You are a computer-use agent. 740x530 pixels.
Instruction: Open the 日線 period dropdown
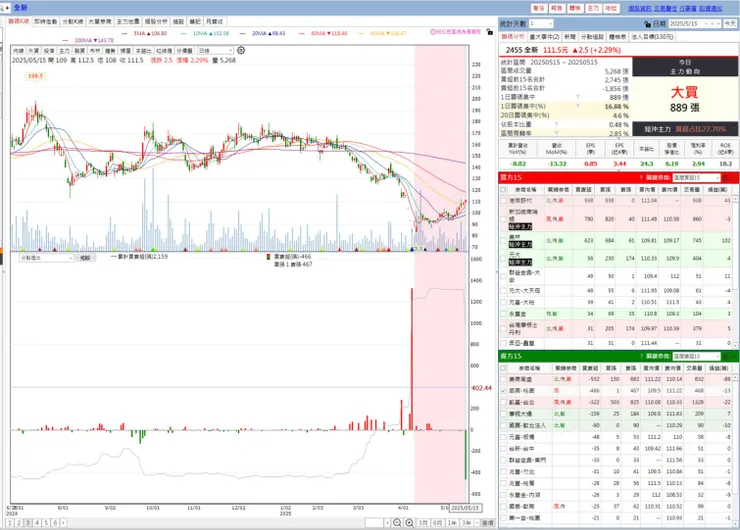pyautogui.click(x=215, y=50)
